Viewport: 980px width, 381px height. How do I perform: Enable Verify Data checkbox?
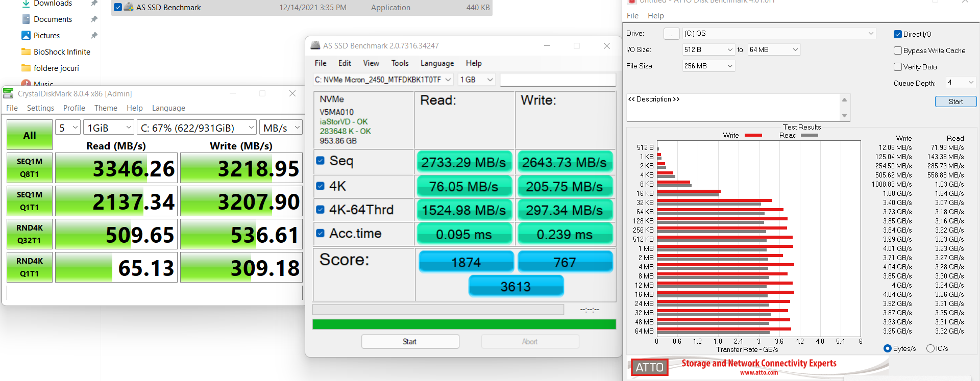point(898,67)
